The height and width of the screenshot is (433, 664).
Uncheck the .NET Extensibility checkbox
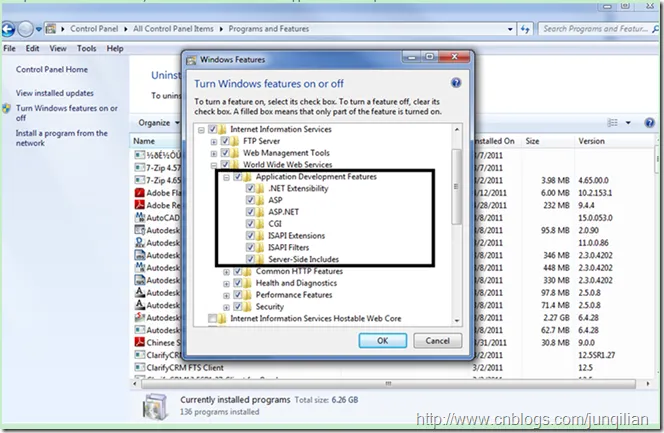(x=250, y=188)
